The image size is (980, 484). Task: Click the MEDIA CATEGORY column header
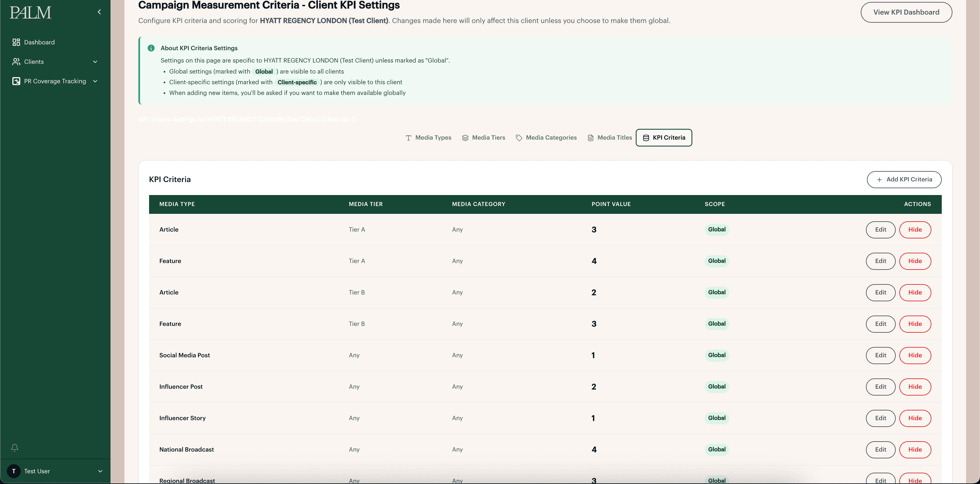pyautogui.click(x=478, y=204)
